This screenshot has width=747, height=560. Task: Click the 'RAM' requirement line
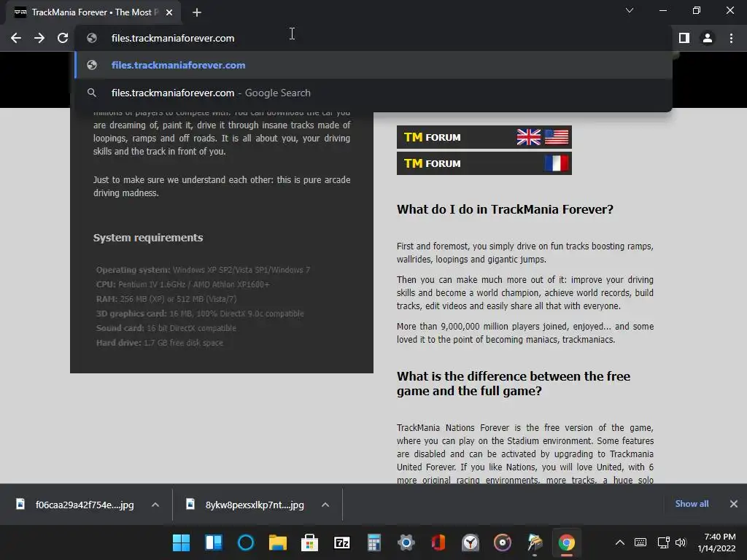pyautogui.click(x=166, y=299)
